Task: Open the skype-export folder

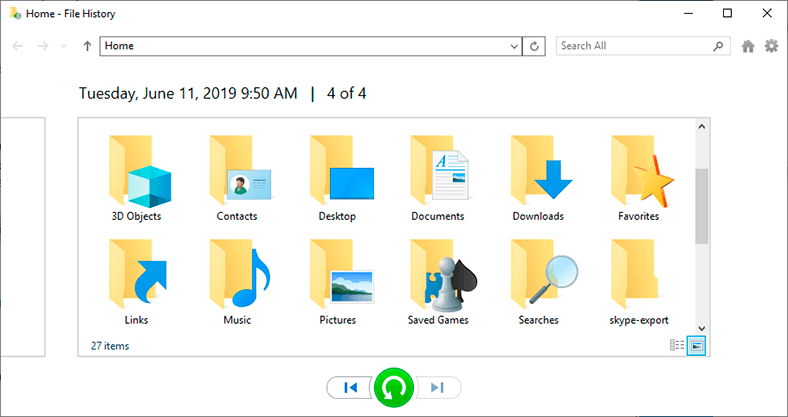Action: coord(639,282)
